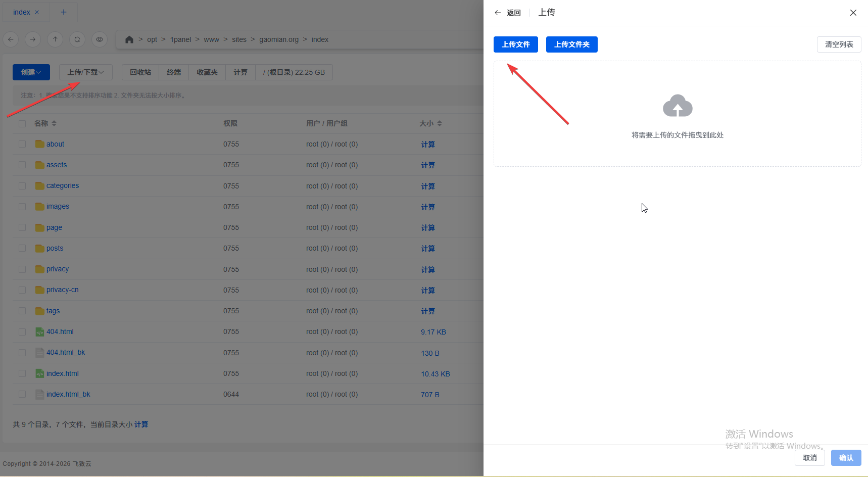Click gaomian.org in the breadcrumb path

point(279,39)
